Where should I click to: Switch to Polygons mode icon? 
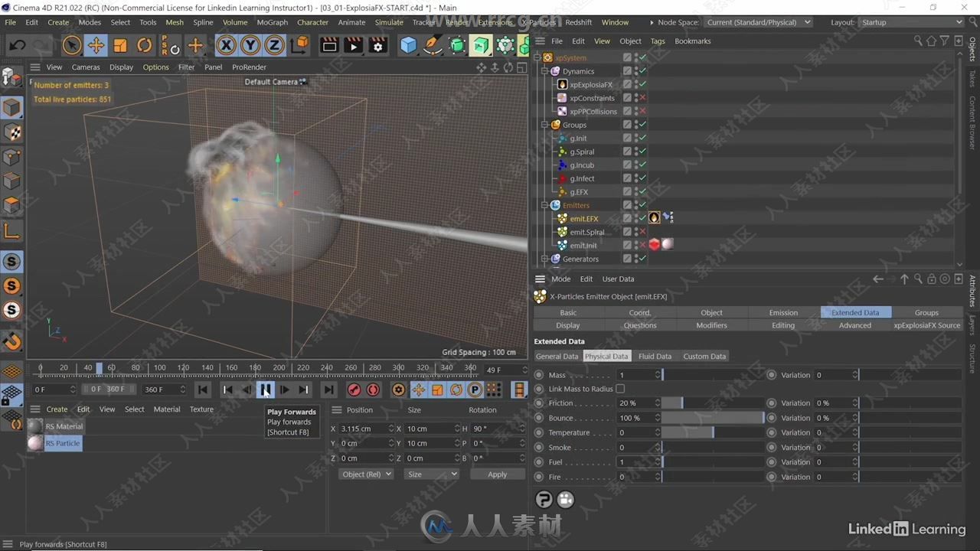tap(12, 206)
